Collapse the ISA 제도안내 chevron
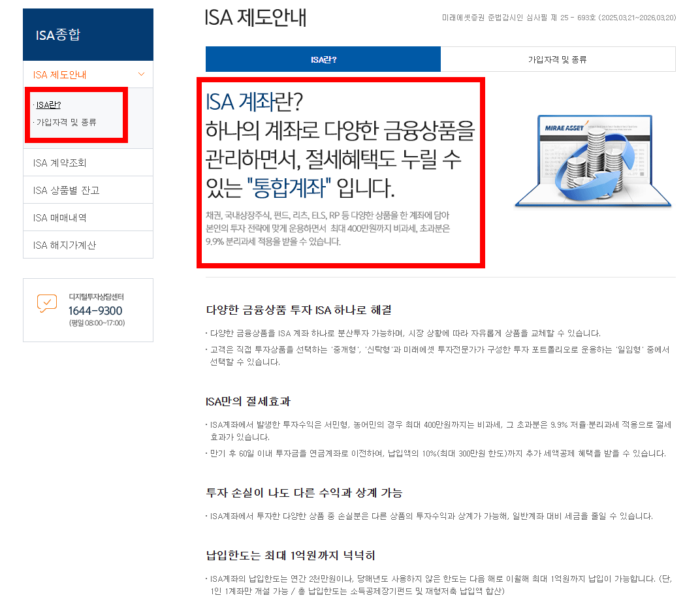Image resolution: width=700 pixels, height=604 pixels. click(142, 74)
